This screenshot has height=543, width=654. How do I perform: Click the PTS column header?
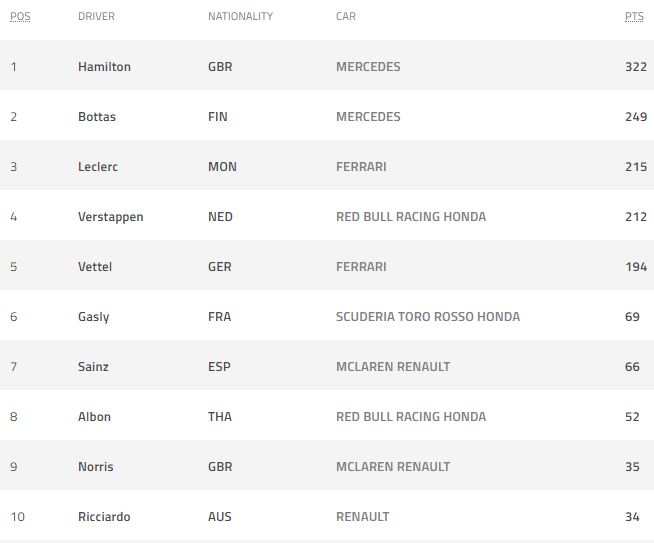click(634, 17)
